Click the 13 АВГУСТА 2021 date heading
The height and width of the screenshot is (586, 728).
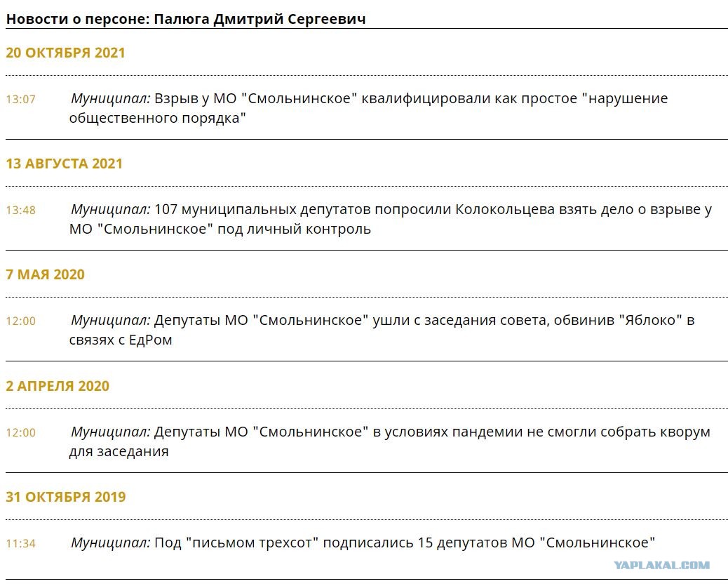coord(64,164)
